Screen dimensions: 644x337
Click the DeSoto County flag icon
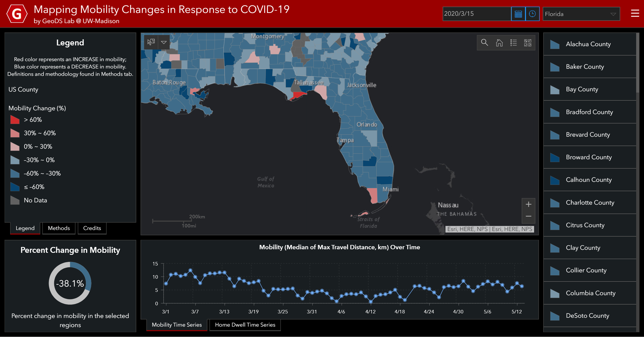555,316
